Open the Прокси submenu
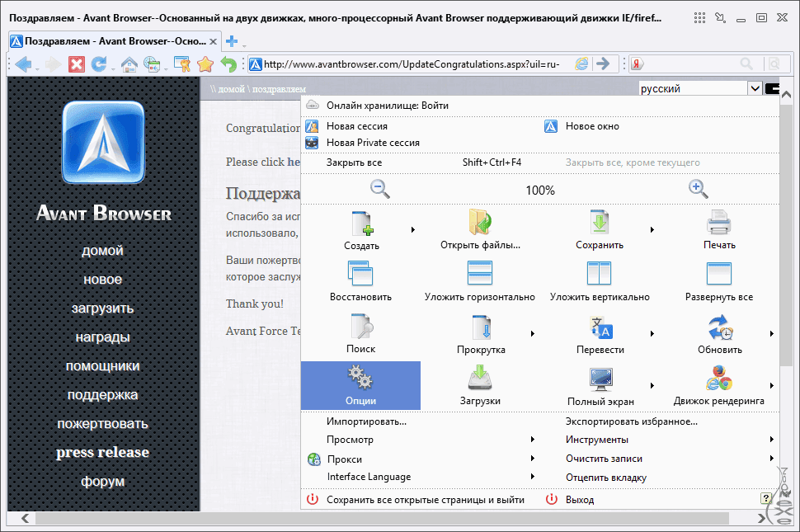 pos(421,459)
